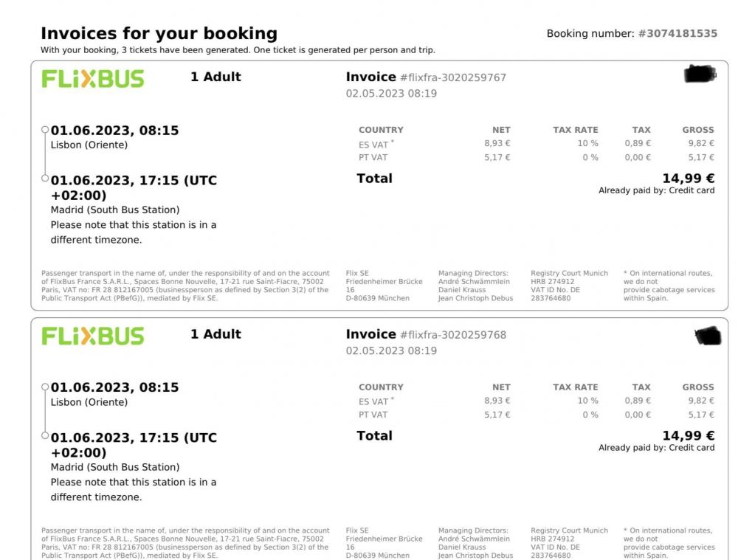This screenshot has width=738, height=560.
Task: Click the Lisbon departure stop marker in second invoice
Action: click(x=45, y=387)
